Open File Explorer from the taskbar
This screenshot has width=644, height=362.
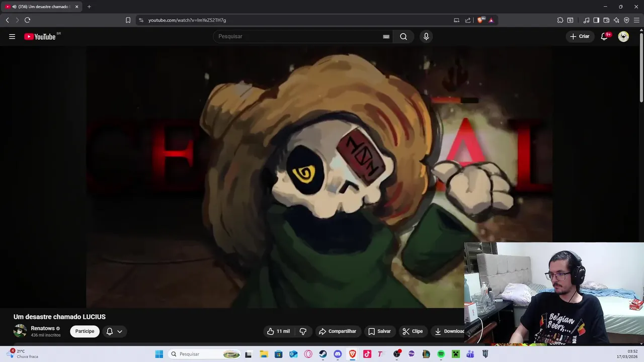264,354
